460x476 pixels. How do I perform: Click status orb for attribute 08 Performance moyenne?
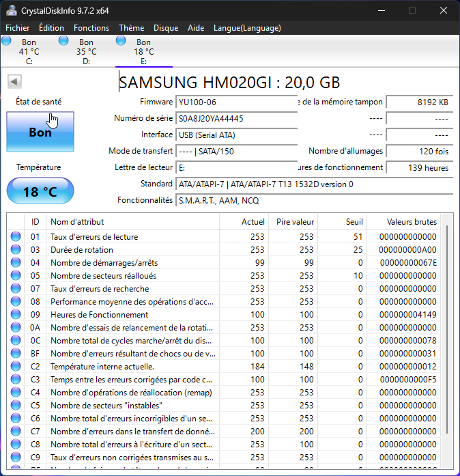tap(16, 301)
